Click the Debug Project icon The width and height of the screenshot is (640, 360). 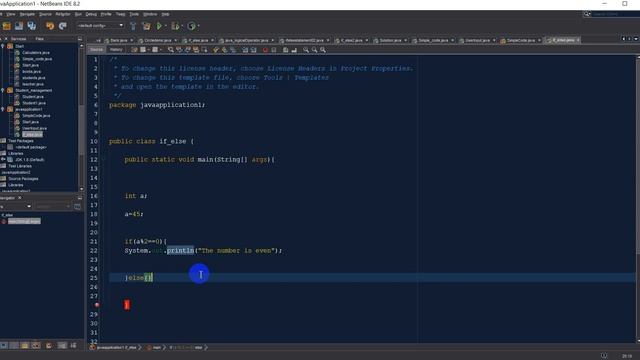tap(175, 26)
